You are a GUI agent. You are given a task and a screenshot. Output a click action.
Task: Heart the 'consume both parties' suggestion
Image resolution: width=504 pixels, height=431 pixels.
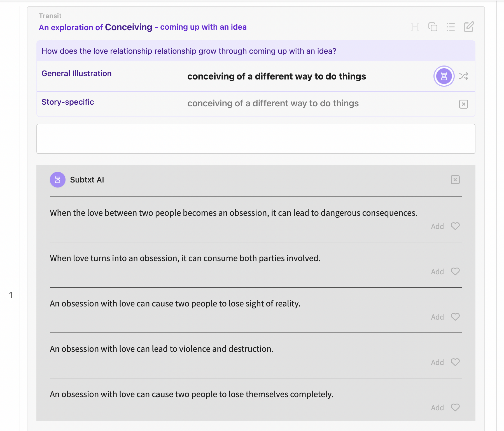[x=455, y=271]
